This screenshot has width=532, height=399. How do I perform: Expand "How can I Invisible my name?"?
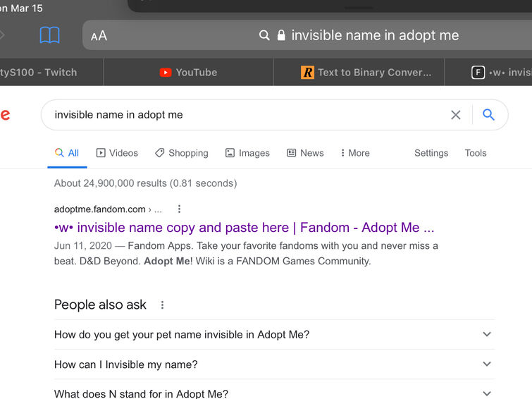[x=486, y=364]
